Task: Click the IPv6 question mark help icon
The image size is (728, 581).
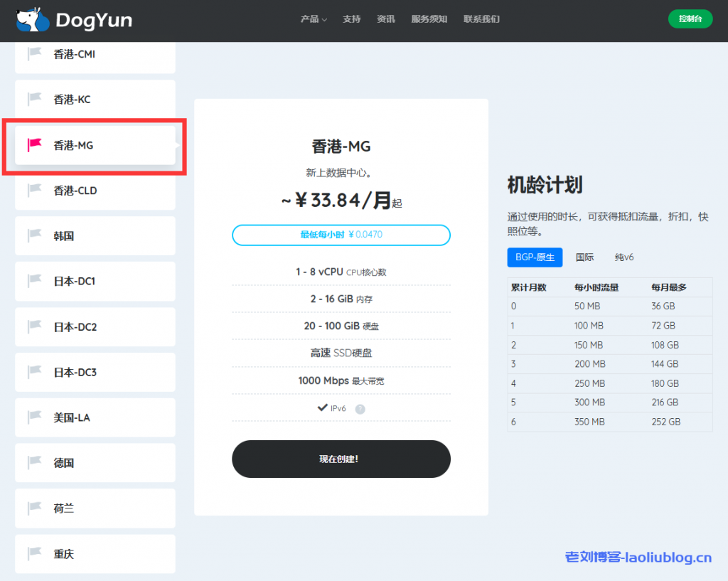Action: [x=360, y=409]
